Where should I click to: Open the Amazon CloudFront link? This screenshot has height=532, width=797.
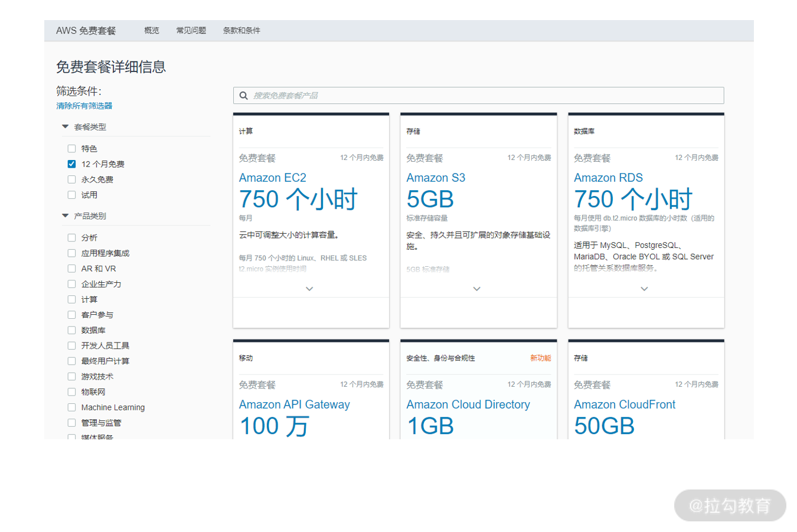point(625,404)
